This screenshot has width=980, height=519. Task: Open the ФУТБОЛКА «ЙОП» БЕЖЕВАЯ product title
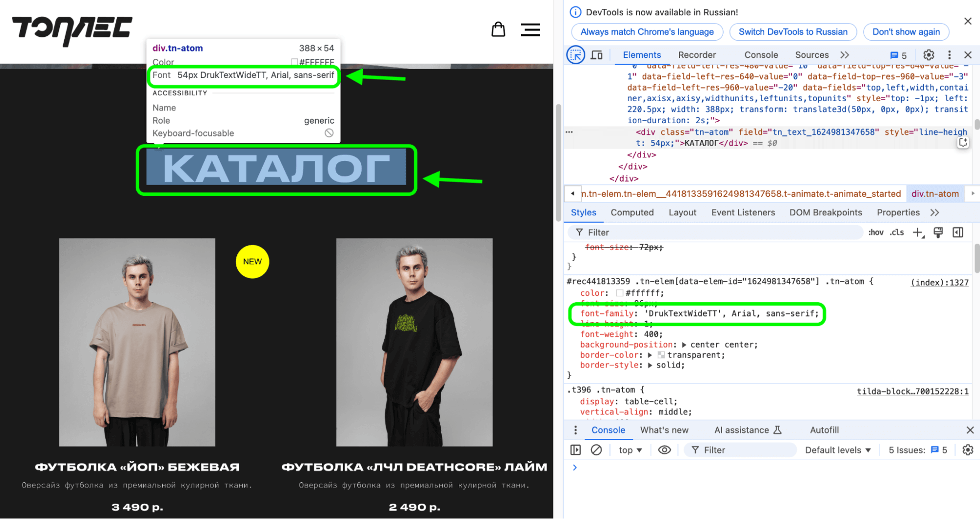tap(137, 467)
